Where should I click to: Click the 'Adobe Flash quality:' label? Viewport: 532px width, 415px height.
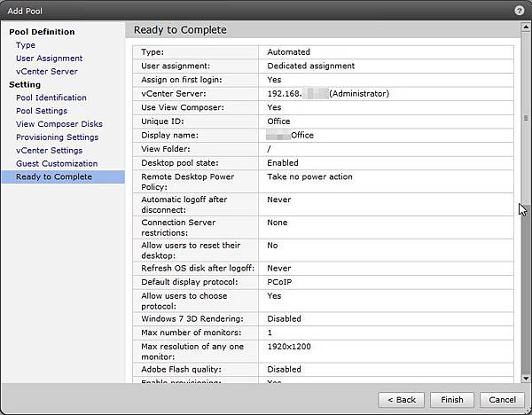tap(181, 370)
